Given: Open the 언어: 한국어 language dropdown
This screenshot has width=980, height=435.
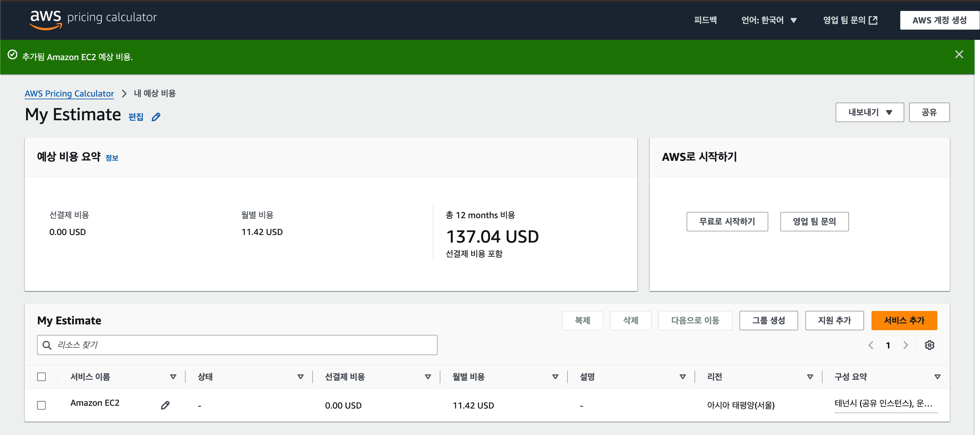Looking at the screenshot, I should (x=769, y=20).
